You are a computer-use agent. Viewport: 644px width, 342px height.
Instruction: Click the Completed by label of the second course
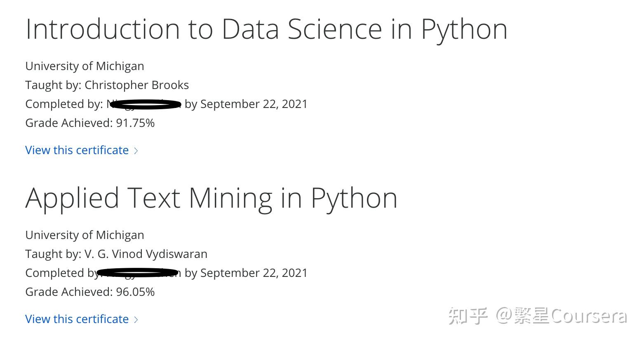coord(60,273)
